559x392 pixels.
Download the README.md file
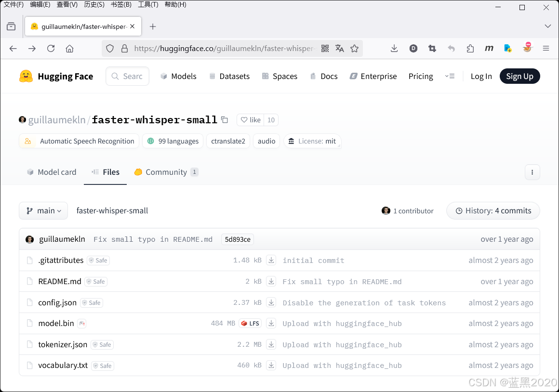pos(271,282)
